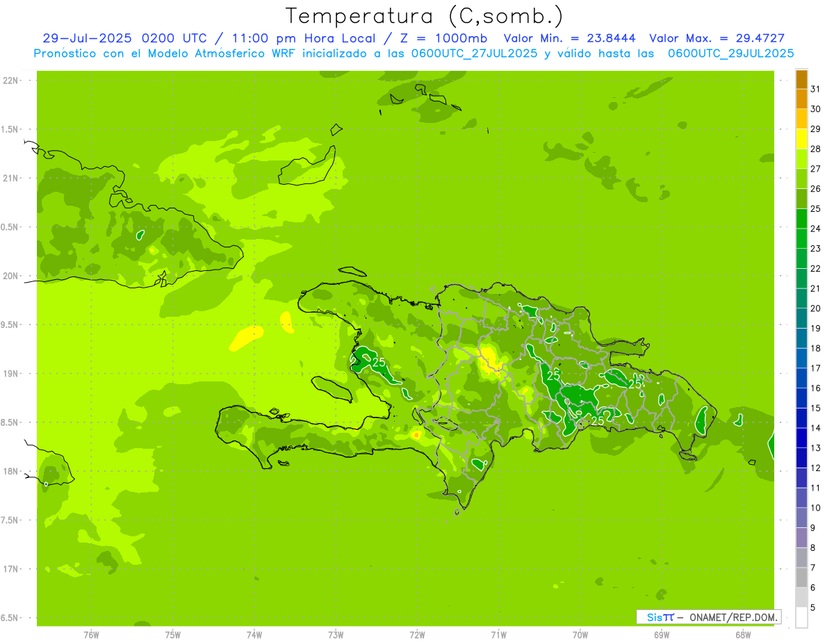Screen dimensions: 834x644
Task: Click the '0600UTC_27JUL2025' initialization time
Action: click(x=473, y=53)
